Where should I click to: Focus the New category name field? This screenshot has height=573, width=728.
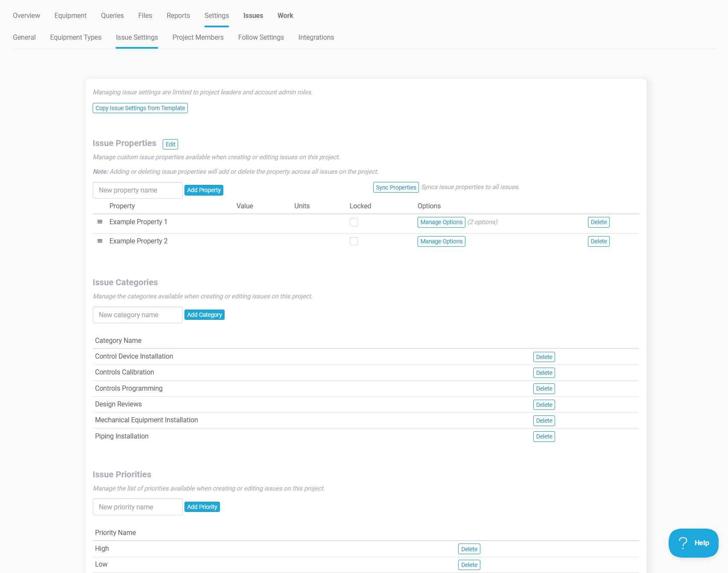click(137, 315)
